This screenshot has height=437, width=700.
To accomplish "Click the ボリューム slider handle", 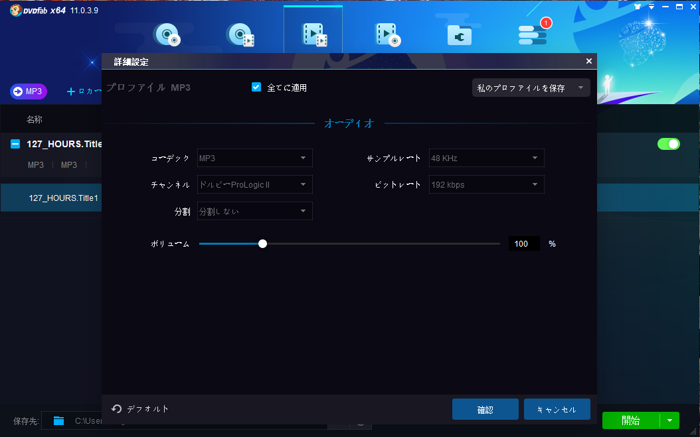I will pyautogui.click(x=262, y=244).
